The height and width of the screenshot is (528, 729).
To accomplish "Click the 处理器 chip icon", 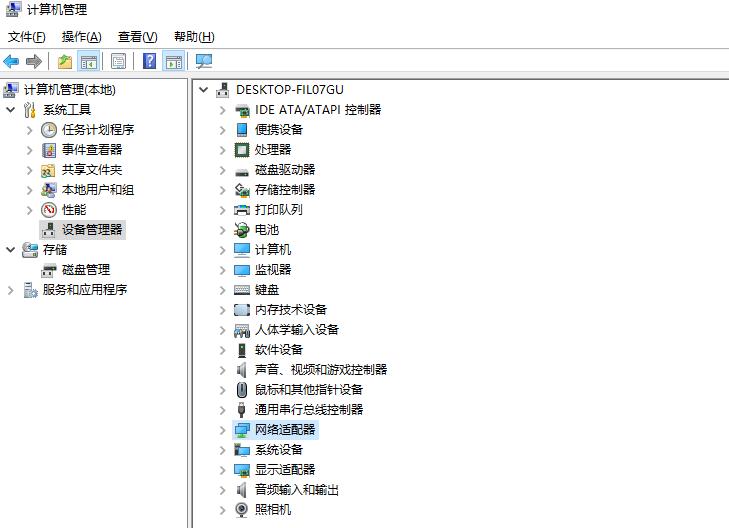I will pyautogui.click(x=242, y=150).
